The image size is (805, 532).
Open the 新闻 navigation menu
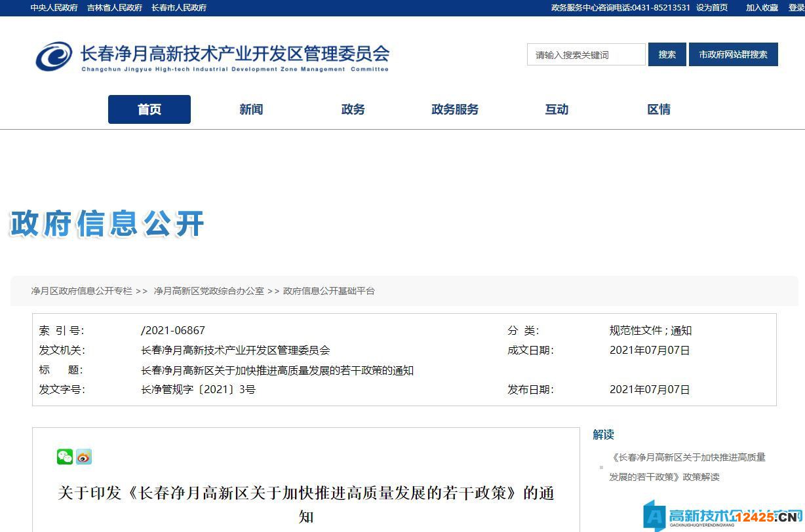(x=251, y=109)
